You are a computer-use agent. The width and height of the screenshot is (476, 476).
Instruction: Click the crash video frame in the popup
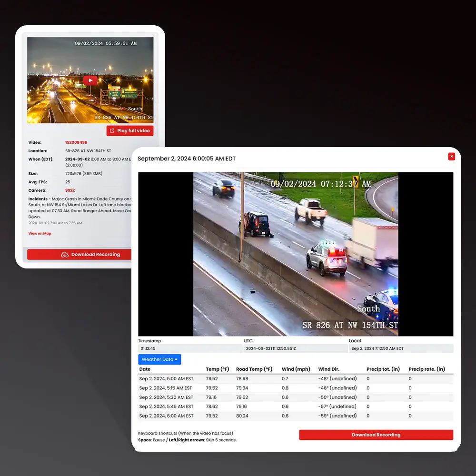(295, 254)
